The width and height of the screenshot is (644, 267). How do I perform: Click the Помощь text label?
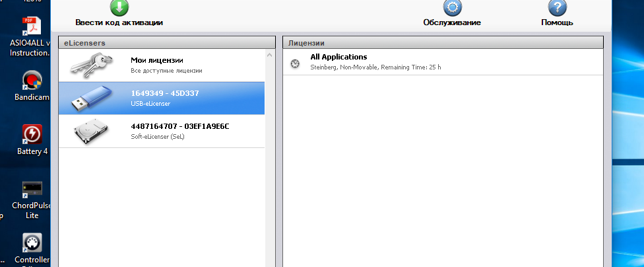(x=558, y=22)
